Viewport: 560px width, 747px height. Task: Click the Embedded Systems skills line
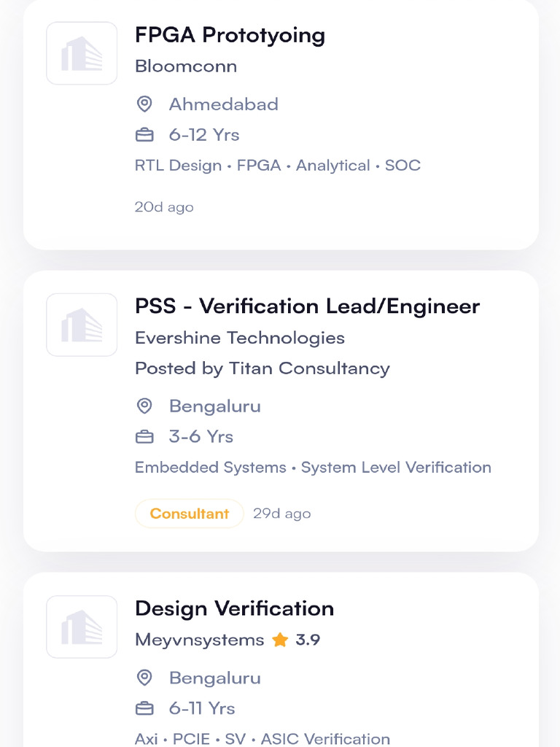point(313,468)
